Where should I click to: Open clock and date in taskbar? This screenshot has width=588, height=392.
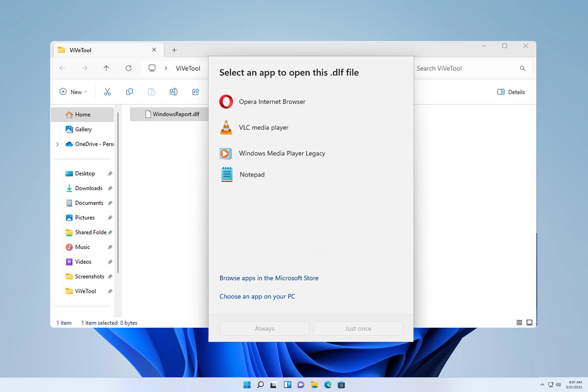pyautogui.click(x=574, y=385)
